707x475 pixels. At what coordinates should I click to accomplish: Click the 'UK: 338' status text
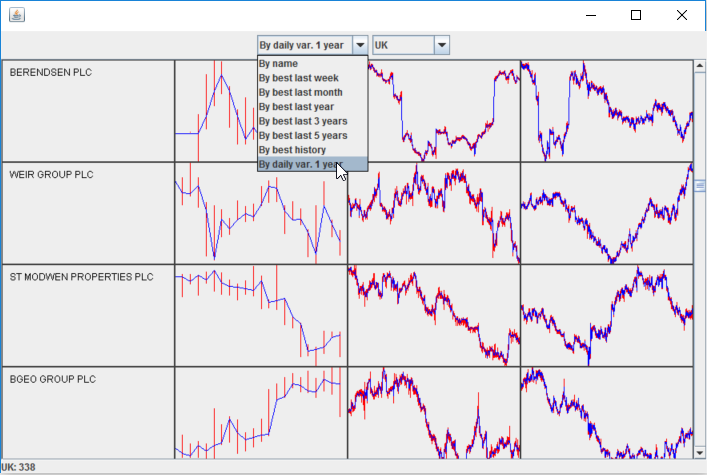click(x=18, y=467)
